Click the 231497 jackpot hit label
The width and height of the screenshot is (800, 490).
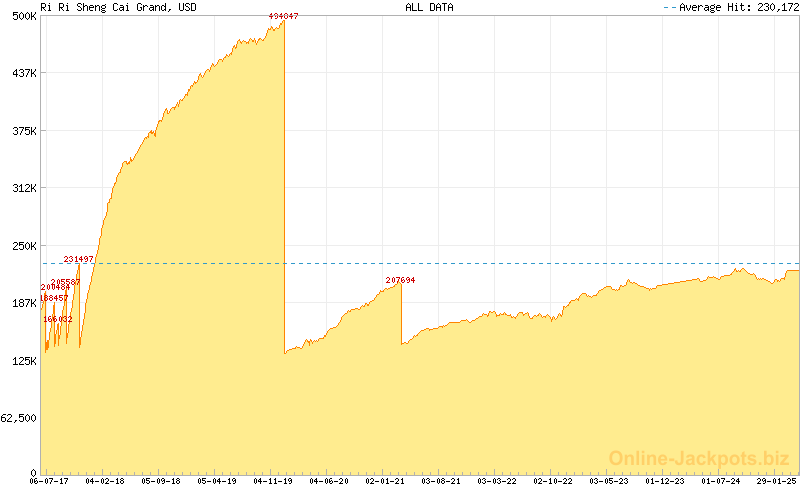click(x=79, y=259)
